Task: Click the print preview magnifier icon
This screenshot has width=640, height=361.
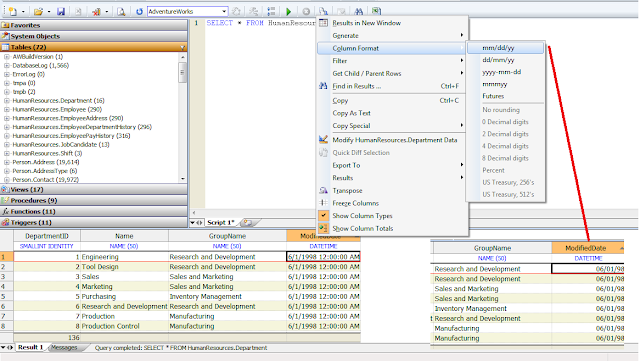Action: (x=121, y=11)
